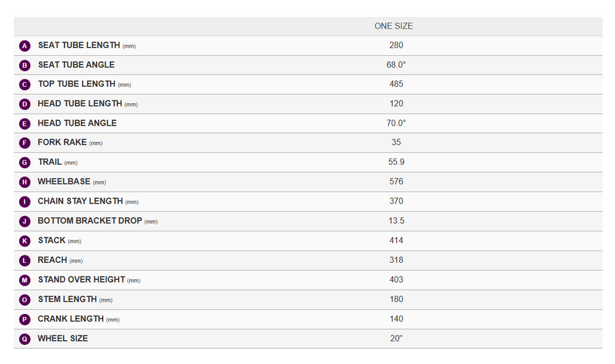Viewport: 615px width, 364px height.
Task: Click the J icon beside Bottom Bracket Drop
Action: pos(25,221)
